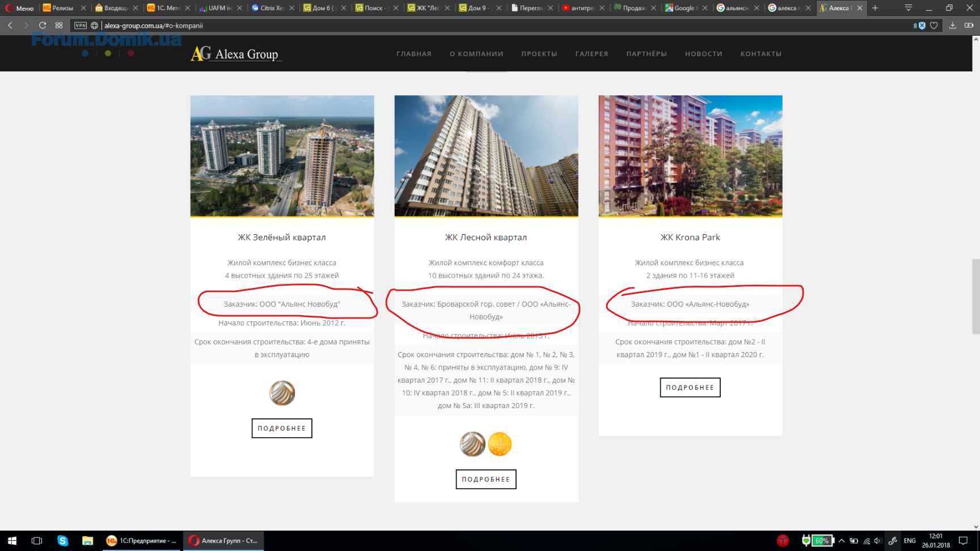
Task: Open the volume speaker tray icon
Action: [878, 541]
